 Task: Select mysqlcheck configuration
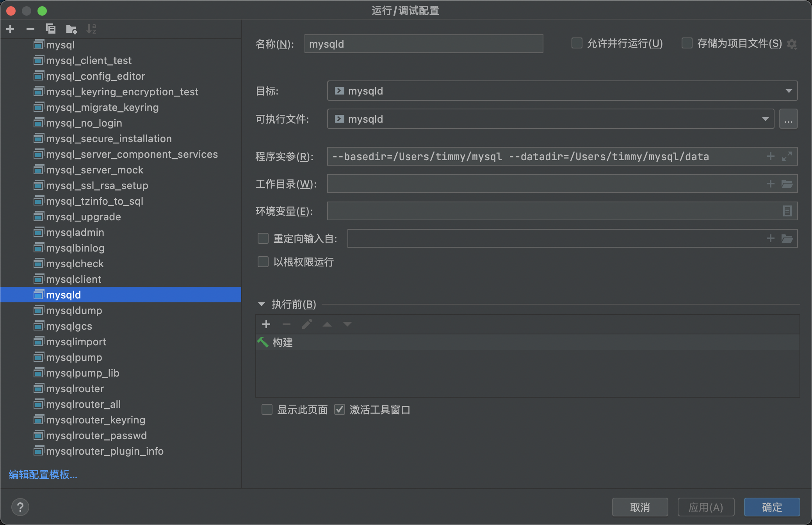click(121, 264)
